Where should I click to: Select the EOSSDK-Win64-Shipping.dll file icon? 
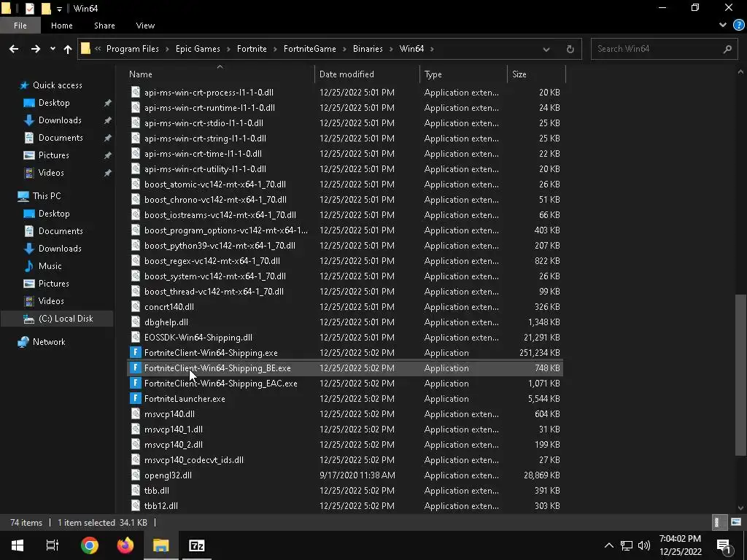point(136,338)
